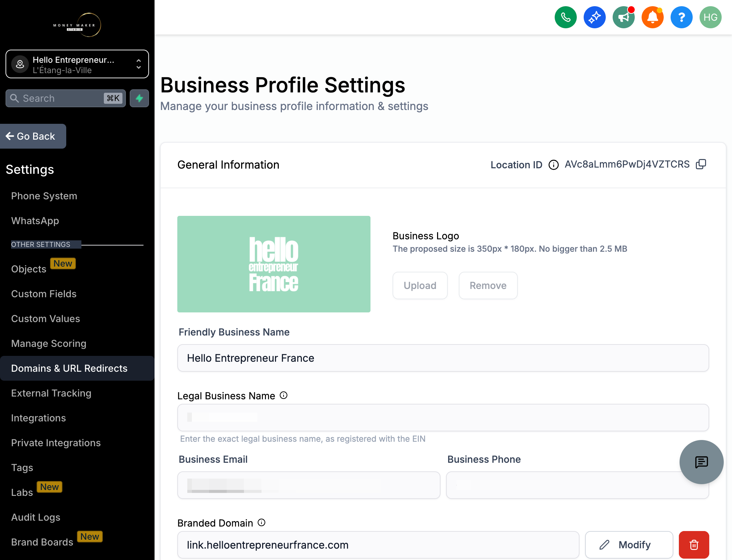Open Brand Boards settings

[x=42, y=542]
